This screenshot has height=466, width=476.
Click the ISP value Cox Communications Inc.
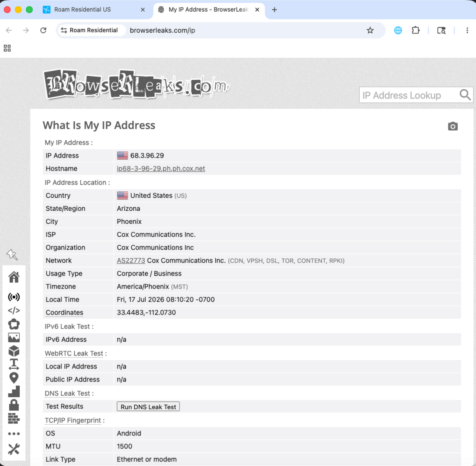click(x=156, y=234)
